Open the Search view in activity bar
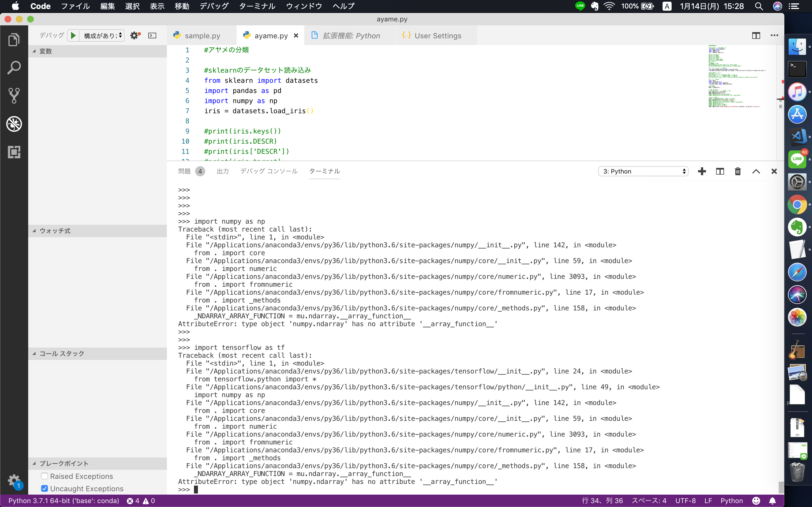812x507 pixels. [14, 68]
